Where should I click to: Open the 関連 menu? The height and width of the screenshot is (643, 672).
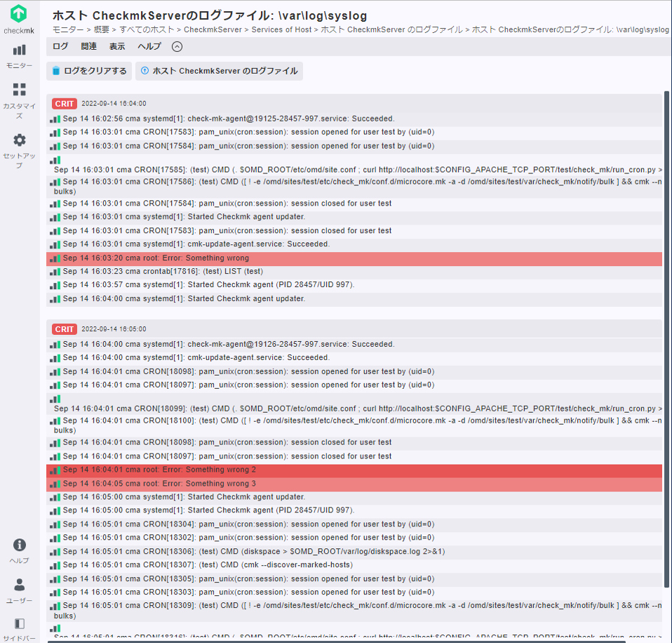[88, 46]
